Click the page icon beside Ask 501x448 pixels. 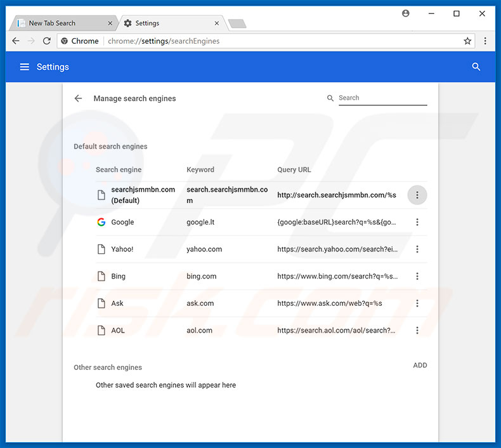pos(101,303)
